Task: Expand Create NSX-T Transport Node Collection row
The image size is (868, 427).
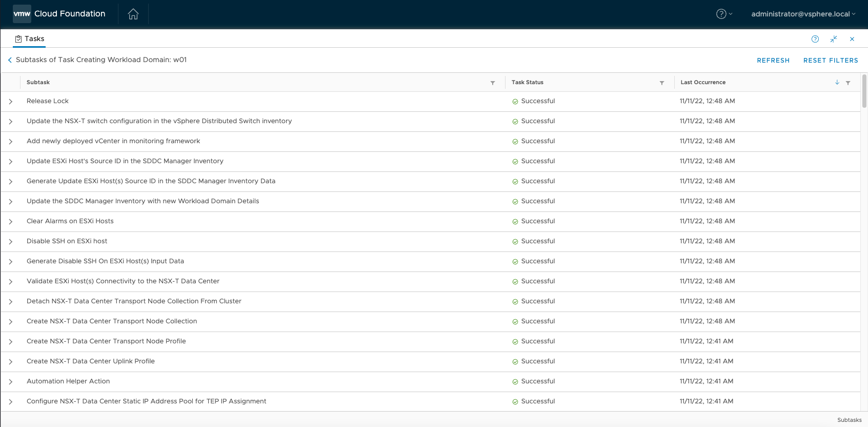Action: click(x=10, y=322)
